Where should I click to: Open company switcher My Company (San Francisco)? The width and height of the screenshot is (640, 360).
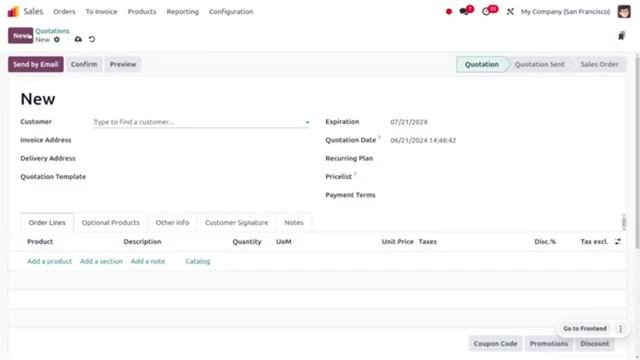(x=565, y=12)
